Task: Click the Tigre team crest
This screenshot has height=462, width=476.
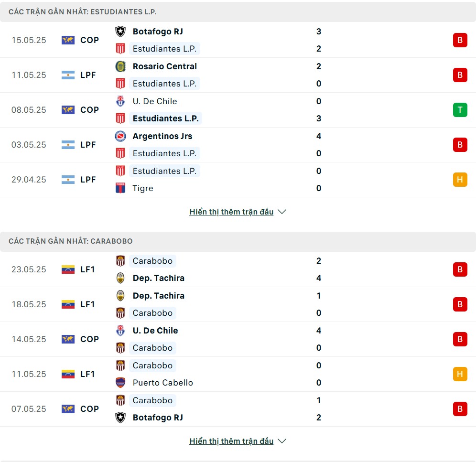Action: tap(120, 188)
